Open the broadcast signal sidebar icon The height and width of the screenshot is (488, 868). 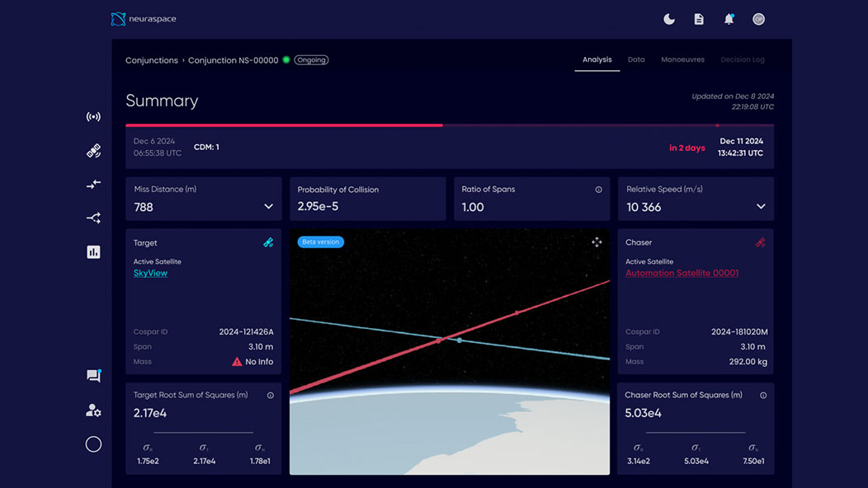coord(93,117)
